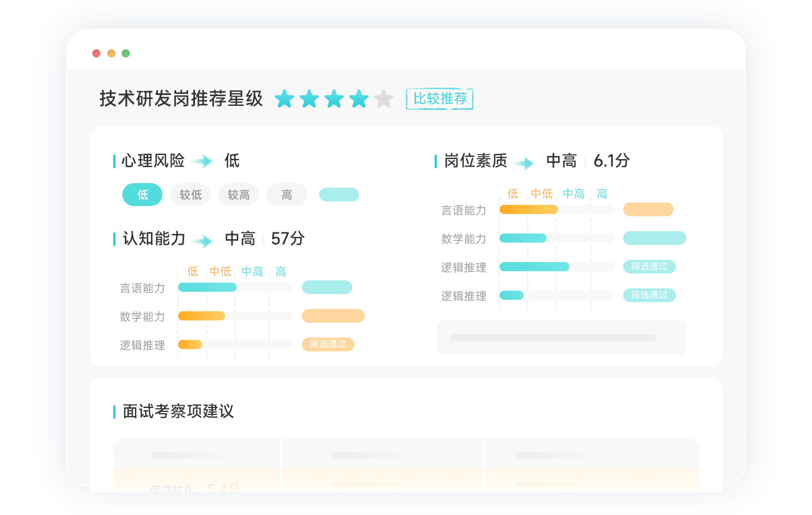Screen dimensions: 812x515
Task: Click the first 筛选通过 tag under 岗位素质
Action: (x=650, y=267)
